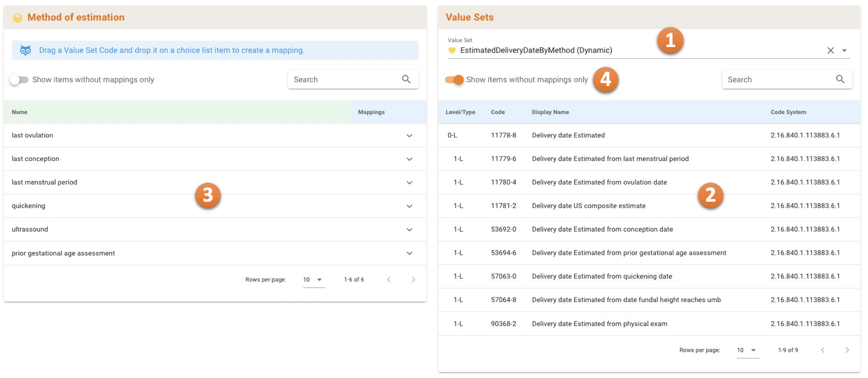Click the search magnifier in Method of estimation
This screenshot has width=868, height=378.
(x=406, y=80)
